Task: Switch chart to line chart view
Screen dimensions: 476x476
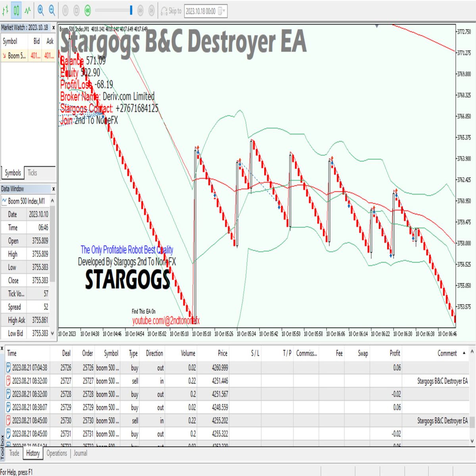Action: click(27, 11)
